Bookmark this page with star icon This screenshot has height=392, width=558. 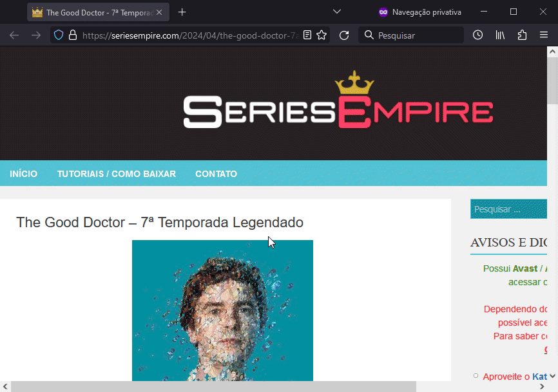pos(322,35)
